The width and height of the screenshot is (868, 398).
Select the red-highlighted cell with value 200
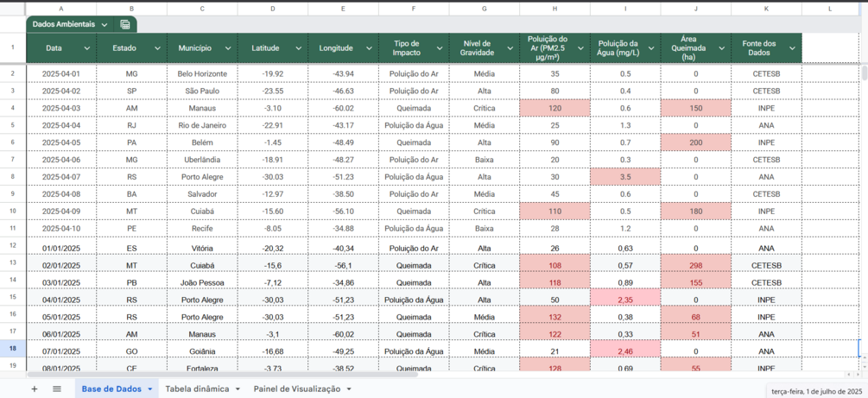click(x=695, y=142)
